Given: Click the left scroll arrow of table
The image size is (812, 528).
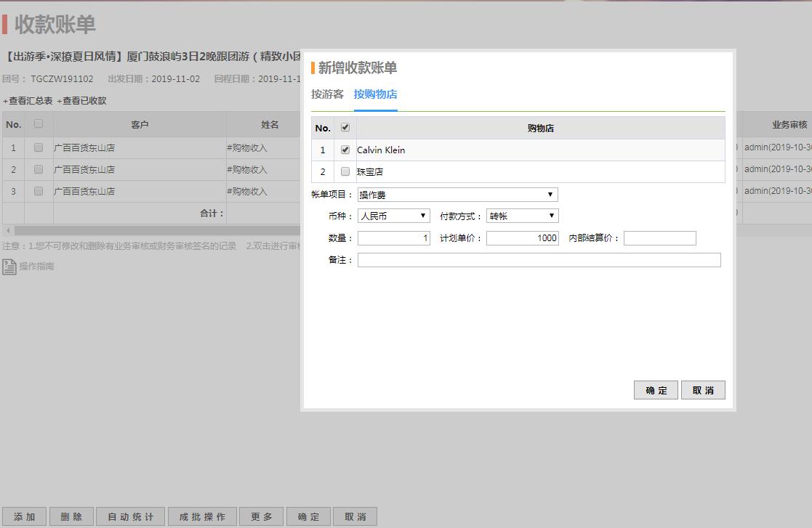Looking at the screenshot, I should click(x=8, y=230).
